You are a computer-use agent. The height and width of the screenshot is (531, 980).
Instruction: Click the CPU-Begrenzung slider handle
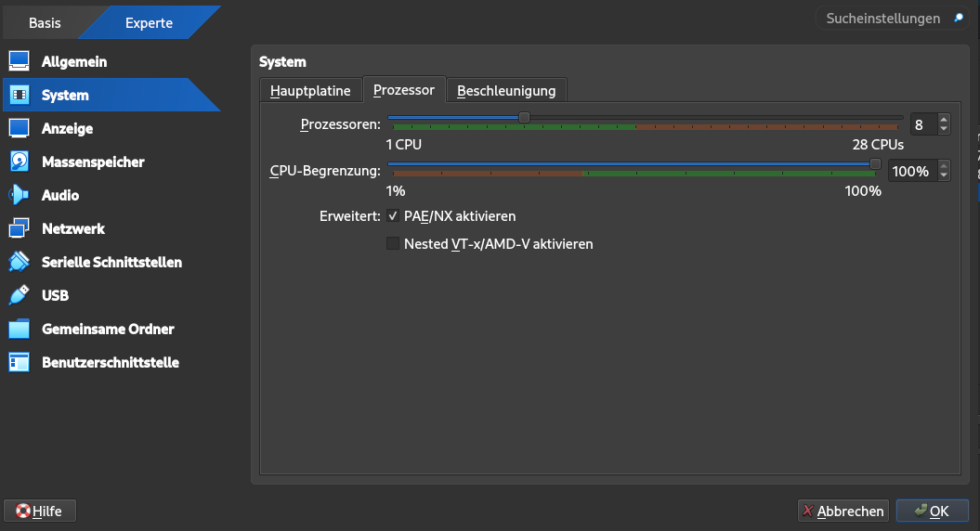[876, 163]
